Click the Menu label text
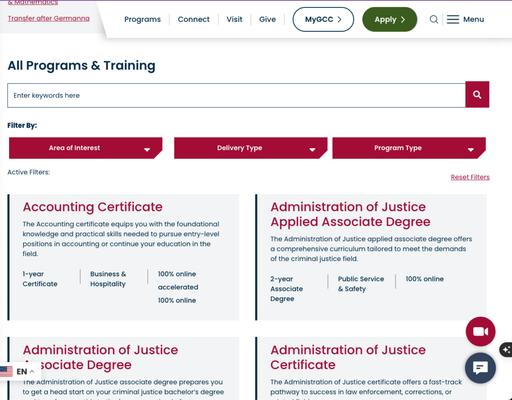Screen dimensions: 512x400 click(473, 19)
